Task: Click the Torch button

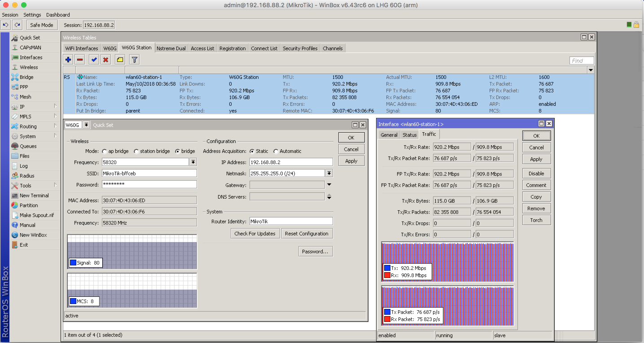Action: pos(536,220)
